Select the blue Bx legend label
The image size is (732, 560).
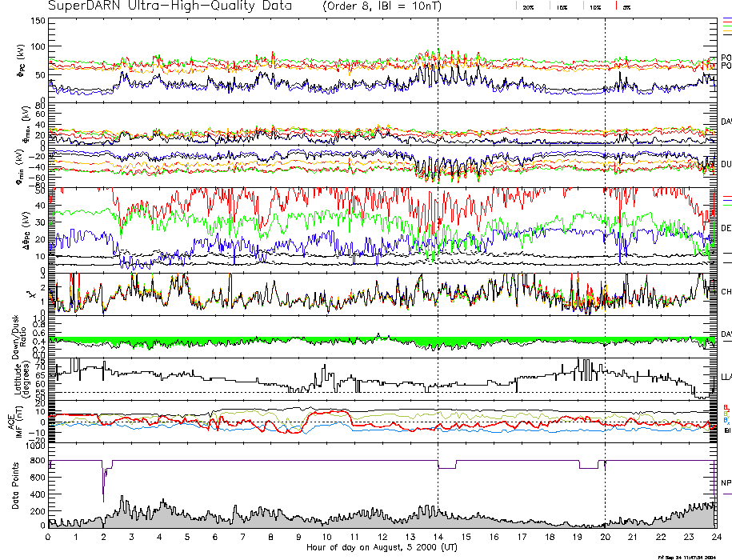tap(726, 421)
